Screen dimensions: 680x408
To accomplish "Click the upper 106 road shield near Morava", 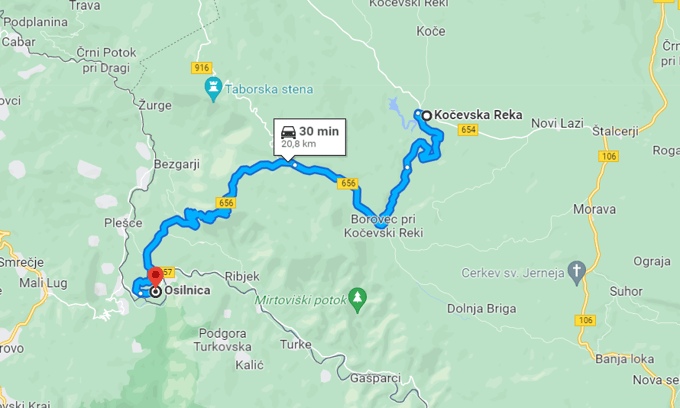I will coord(608,156).
